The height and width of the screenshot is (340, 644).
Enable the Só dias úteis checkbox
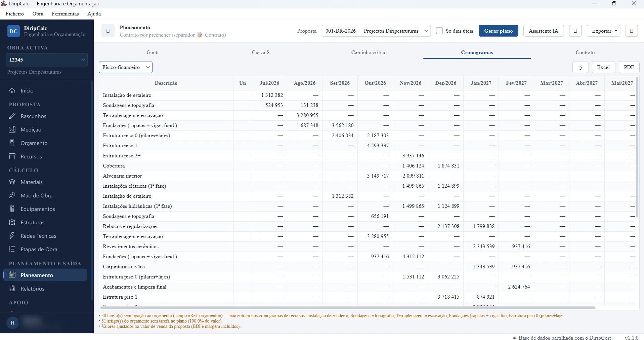tap(439, 31)
